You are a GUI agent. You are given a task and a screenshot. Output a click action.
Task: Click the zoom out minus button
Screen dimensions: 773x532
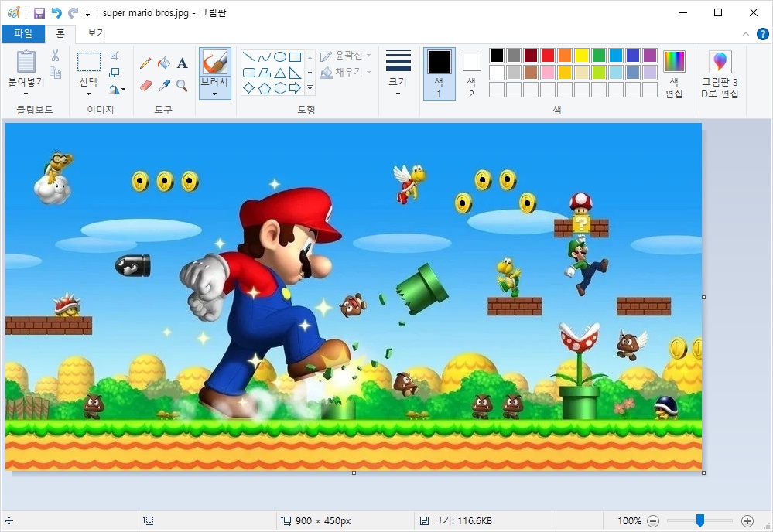click(653, 520)
